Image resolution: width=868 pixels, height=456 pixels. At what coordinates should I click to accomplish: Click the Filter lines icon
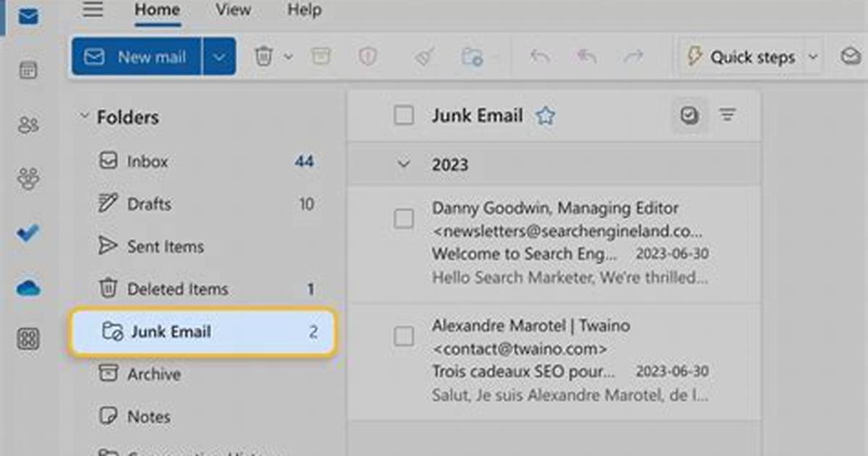[x=727, y=115]
